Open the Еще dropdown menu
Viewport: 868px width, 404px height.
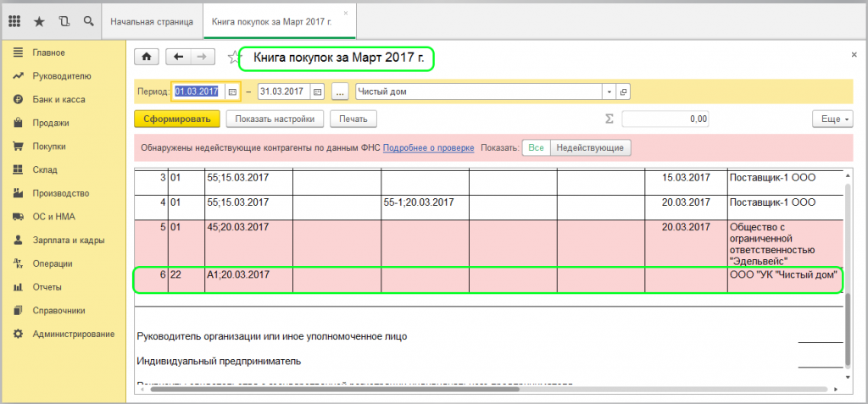pyautogui.click(x=834, y=119)
